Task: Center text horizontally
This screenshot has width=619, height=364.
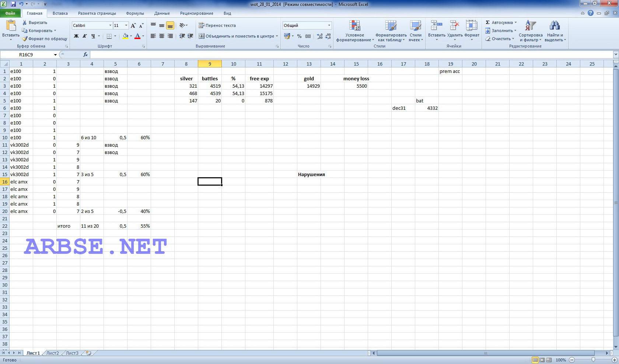Action: (x=162, y=36)
